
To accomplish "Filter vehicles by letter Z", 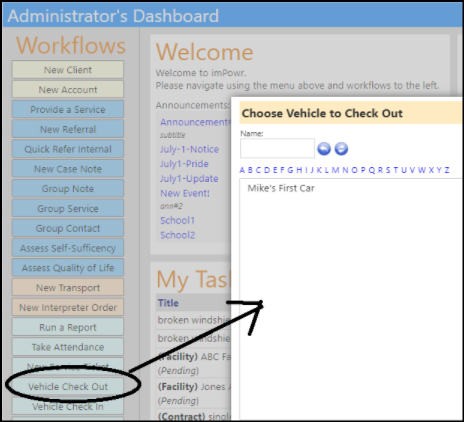I will click(x=447, y=170).
